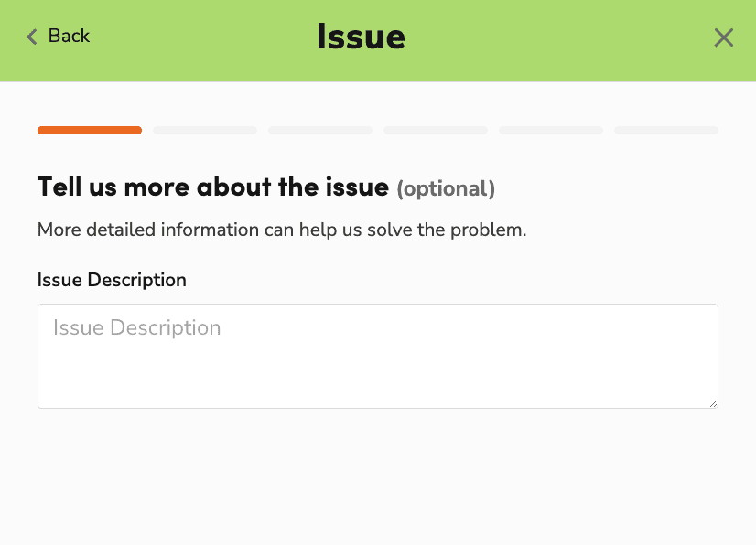This screenshot has width=756, height=545.
Task: Select the fourth progress step segment
Action: tap(436, 131)
